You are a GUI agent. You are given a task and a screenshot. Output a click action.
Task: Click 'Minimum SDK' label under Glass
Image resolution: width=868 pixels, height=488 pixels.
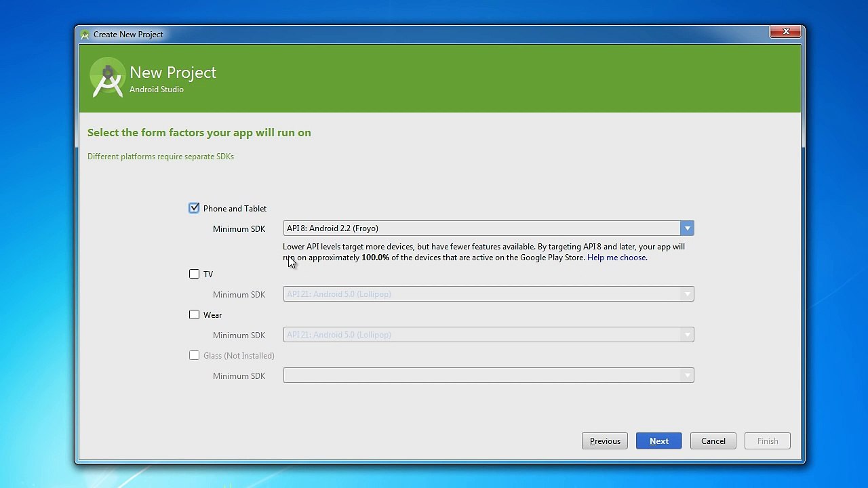(239, 376)
